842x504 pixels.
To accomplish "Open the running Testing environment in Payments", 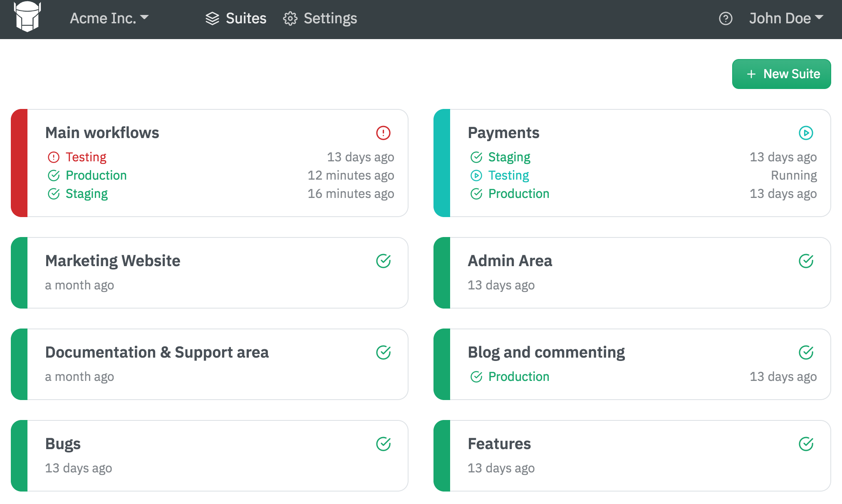I will pos(508,175).
